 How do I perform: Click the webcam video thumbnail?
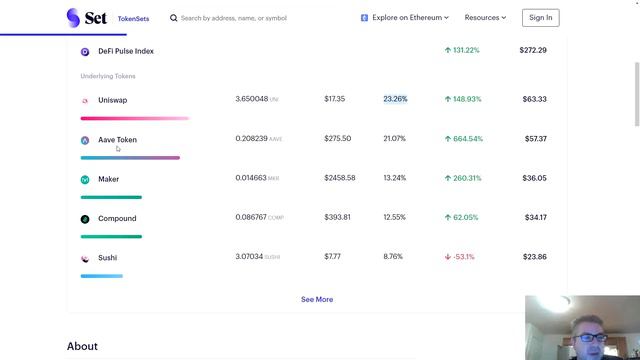point(582,328)
